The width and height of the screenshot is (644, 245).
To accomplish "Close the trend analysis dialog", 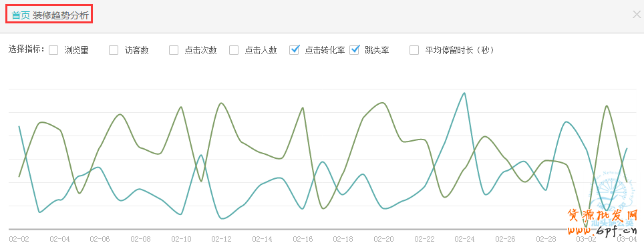I will click(x=637, y=15).
